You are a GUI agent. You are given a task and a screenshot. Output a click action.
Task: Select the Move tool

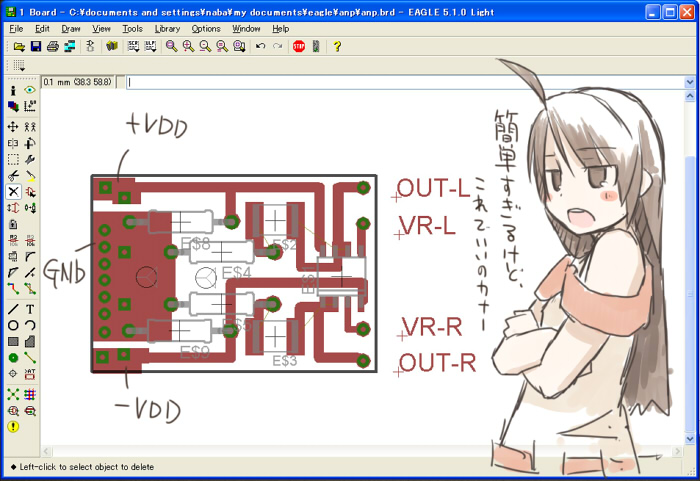pyautogui.click(x=13, y=127)
